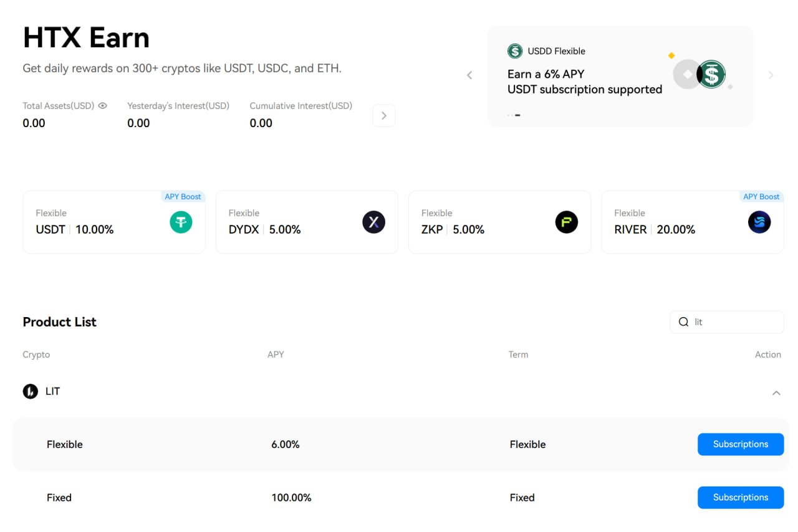
Task: Click the USDD logo in banner
Action: pos(514,51)
